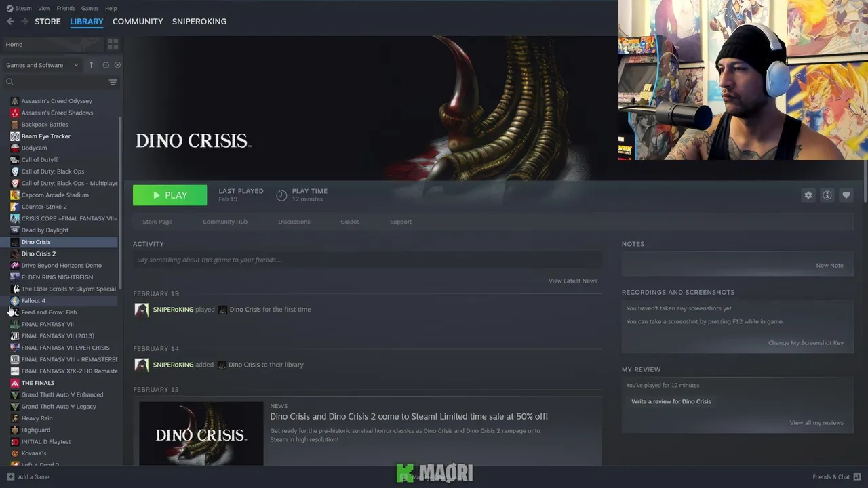Click the ready to play filter icon
This screenshot has width=868, height=488.
click(117, 65)
